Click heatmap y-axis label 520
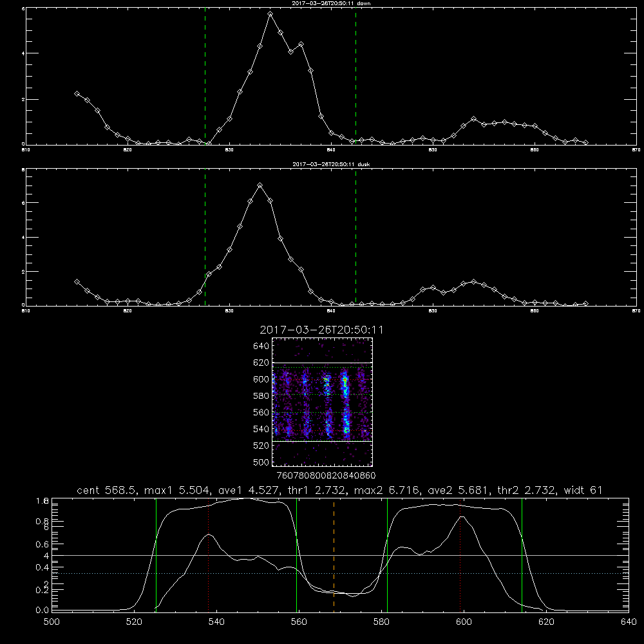Screen dimensions: 644x644 [x=261, y=446]
